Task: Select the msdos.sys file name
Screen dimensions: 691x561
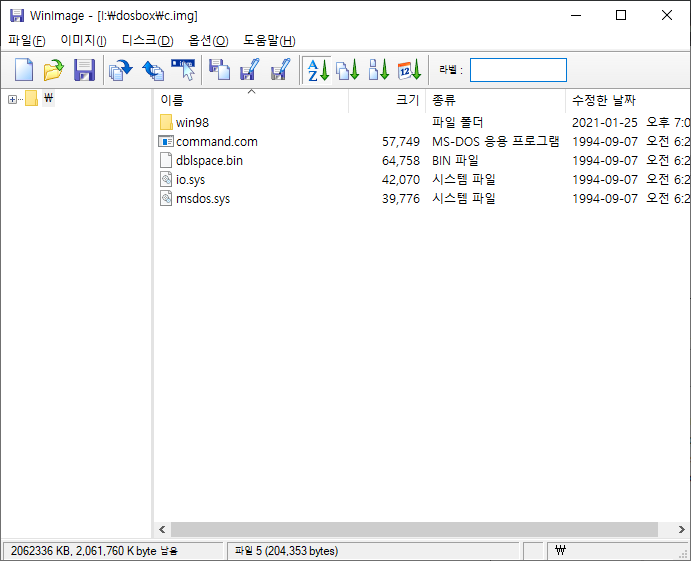Action: pyautogui.click(x=203, y=199)
